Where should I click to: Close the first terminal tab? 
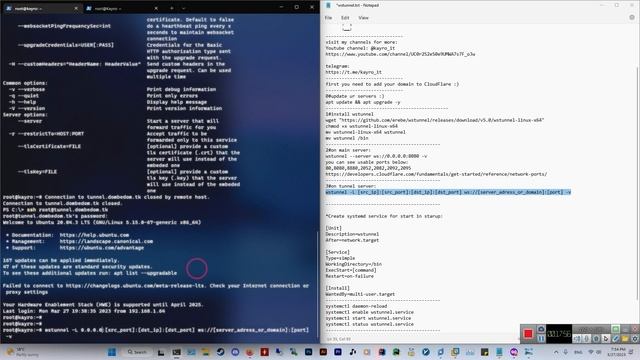76,8
